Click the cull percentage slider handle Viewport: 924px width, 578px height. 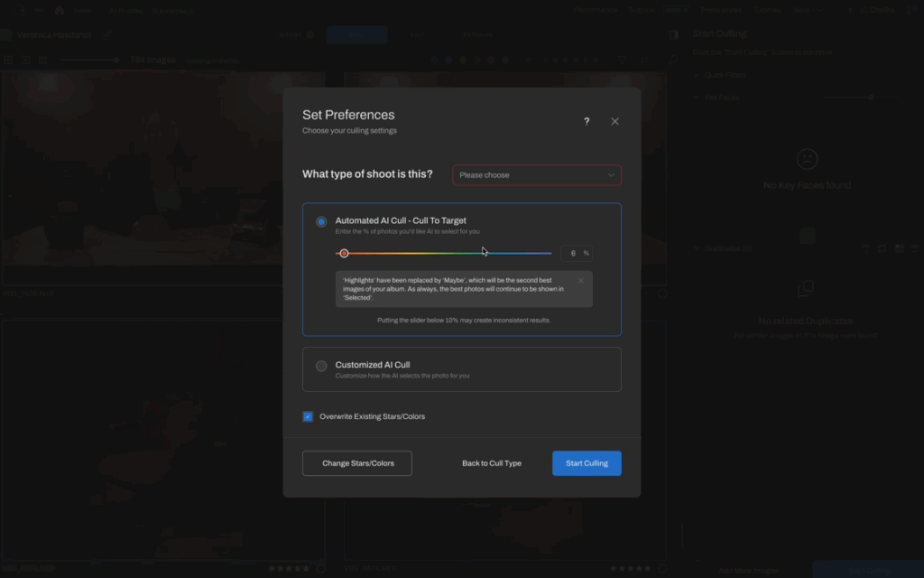click(344, 254)
